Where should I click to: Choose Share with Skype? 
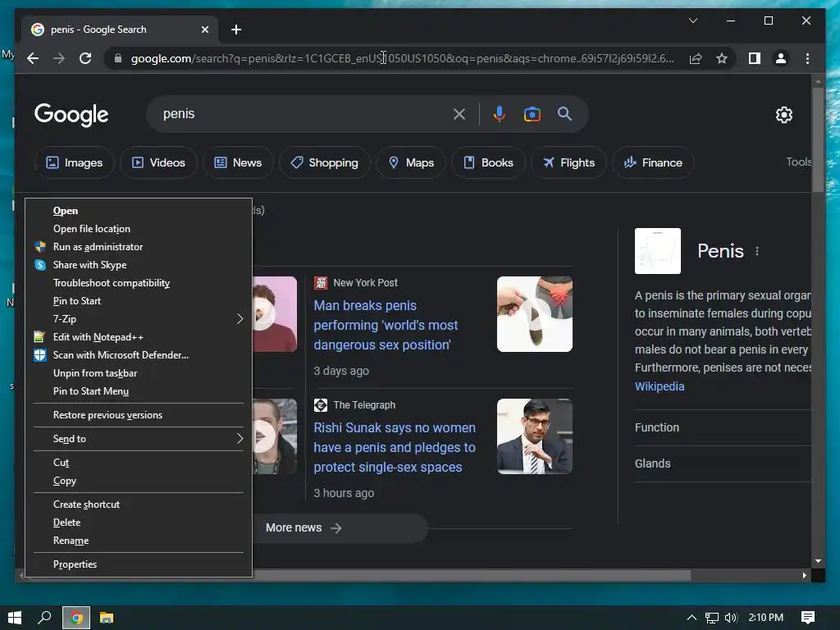pyautogui.click(x=138, y=265)
